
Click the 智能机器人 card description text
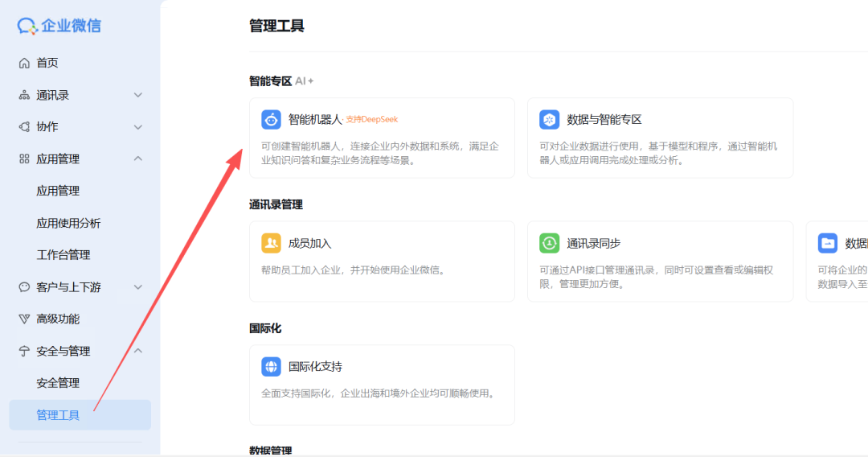(379, 154)
